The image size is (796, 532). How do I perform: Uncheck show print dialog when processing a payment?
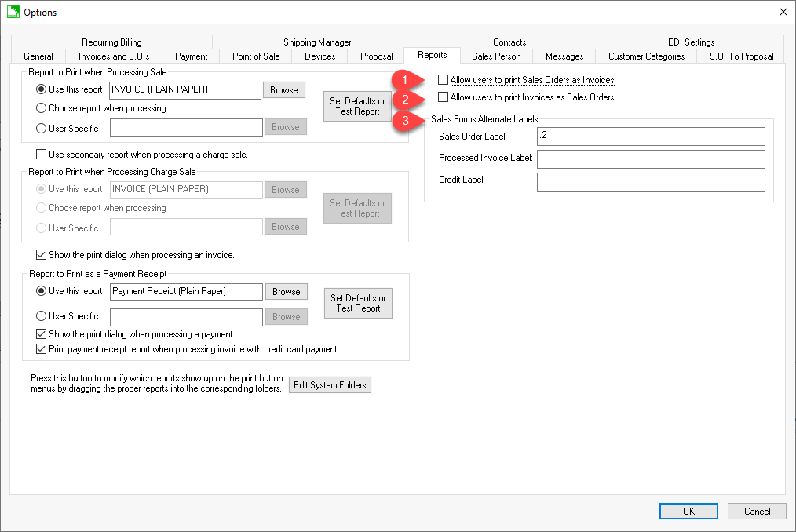point(42,334)
